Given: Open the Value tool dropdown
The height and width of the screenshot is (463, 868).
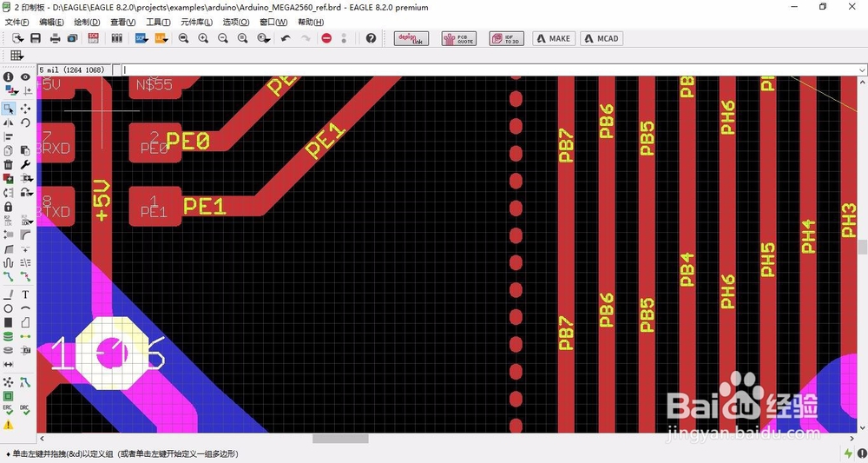Looking at the screenshot, I should [26, 221].
